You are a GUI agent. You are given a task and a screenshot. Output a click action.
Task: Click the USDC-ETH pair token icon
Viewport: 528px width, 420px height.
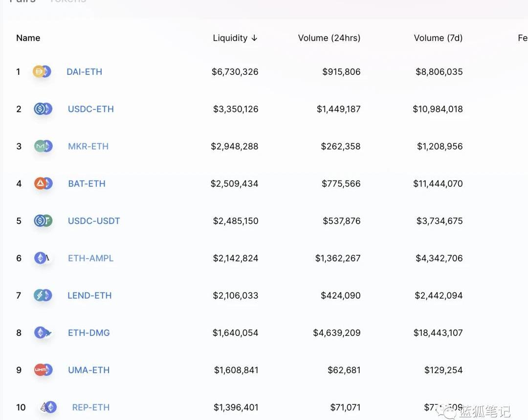tap(43, 109)
